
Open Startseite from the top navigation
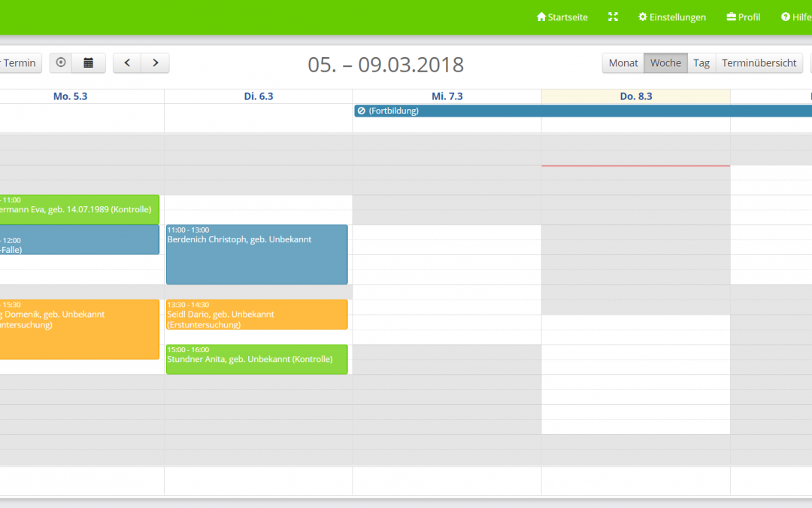[562, 17]
